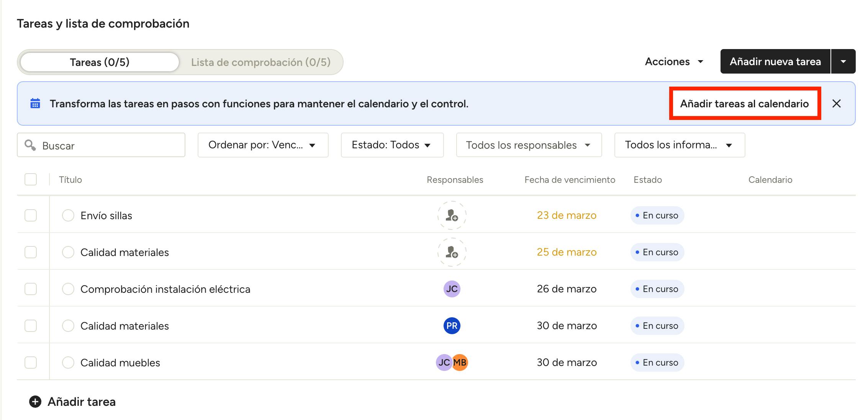Open the Ordenar por dropdown
This screenshot has height=420, width=868.
click(x=263, y=145)
